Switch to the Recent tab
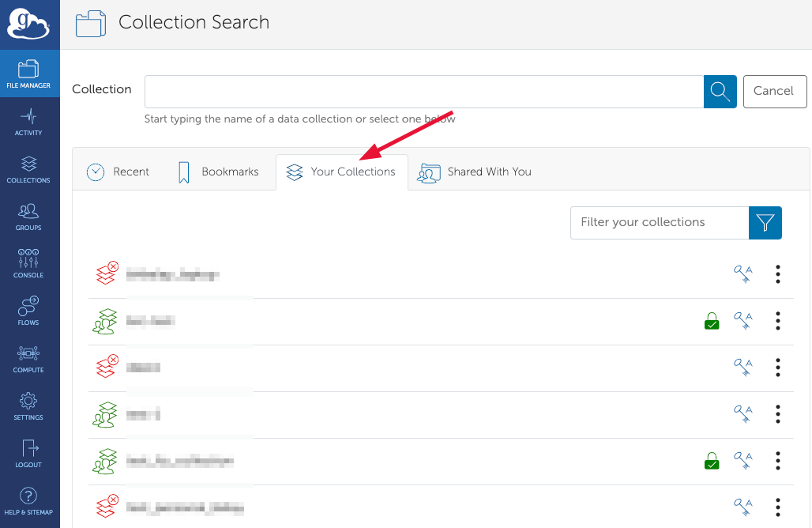The height and width of the screenshot is (528, 812). (x=118, y=172)
